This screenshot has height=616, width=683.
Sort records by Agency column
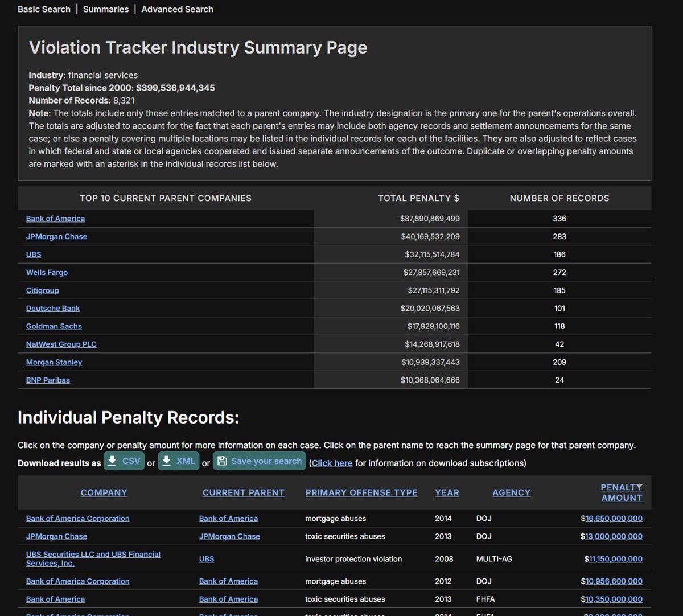[x=511, y=492]
